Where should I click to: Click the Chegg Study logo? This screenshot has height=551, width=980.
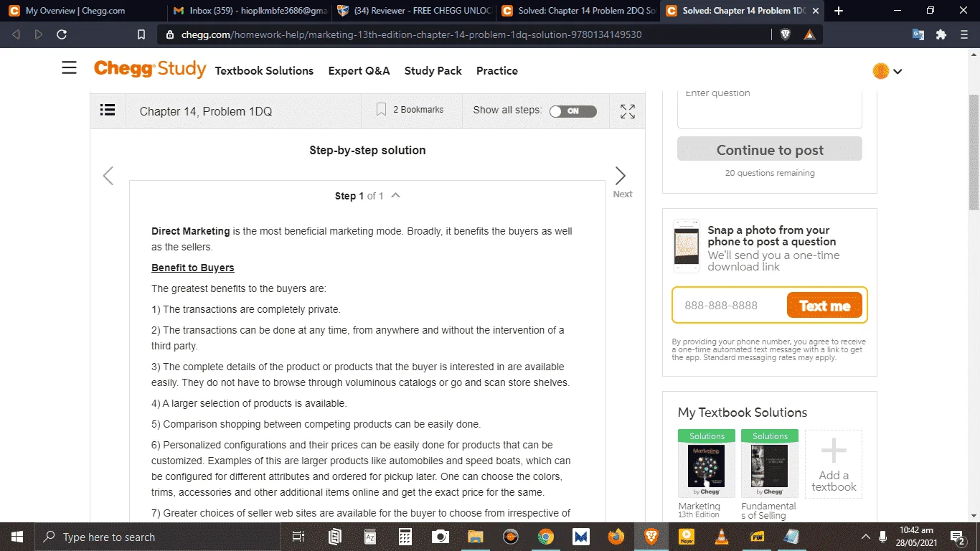(150, 69)
